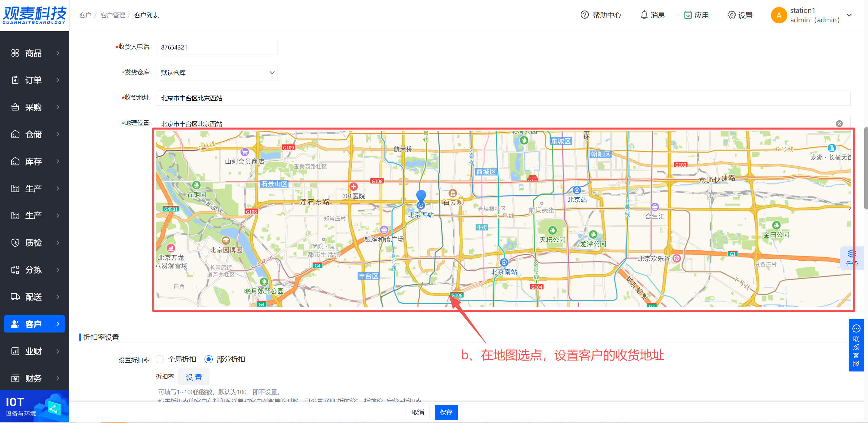This screenshot has height=423, width=868.
Task: Open contact customer service chat widget
Action: pos(856,346)
